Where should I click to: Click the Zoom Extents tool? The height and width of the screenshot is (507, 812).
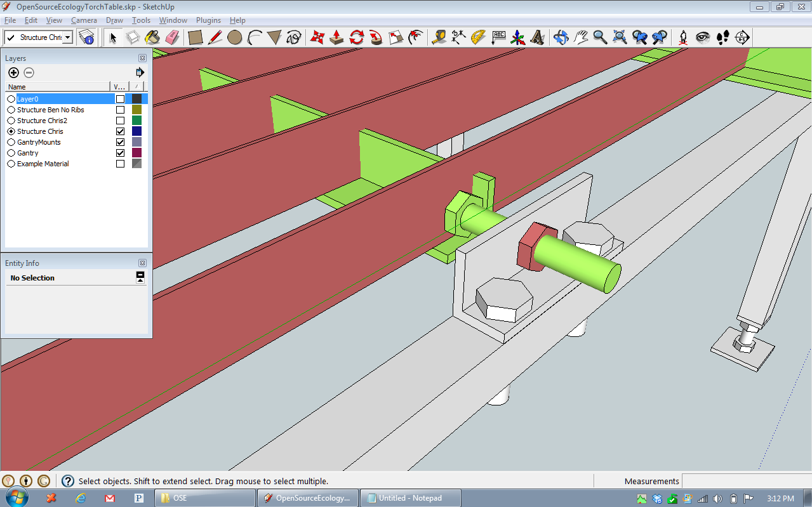(620, 37)
